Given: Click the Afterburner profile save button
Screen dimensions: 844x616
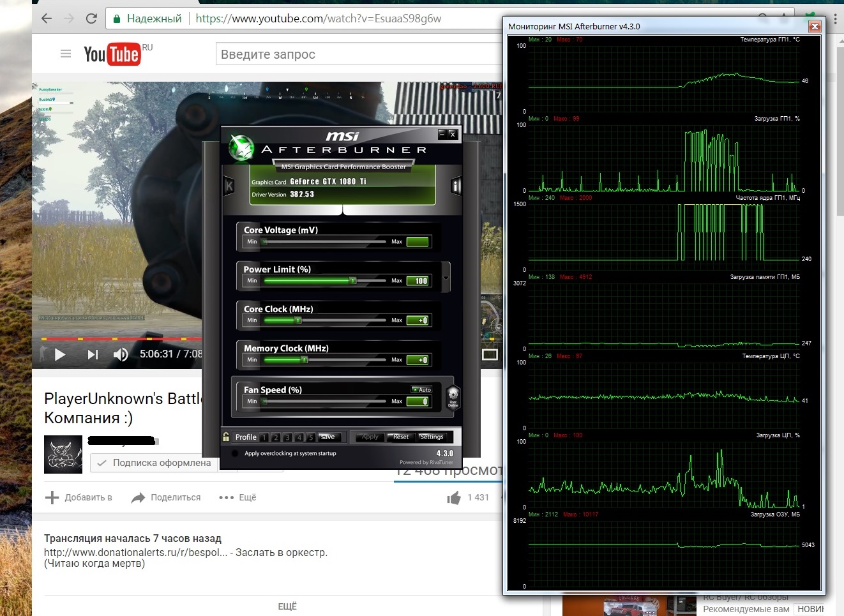Looking at the screenshot, I should click(x=329, y=437).
